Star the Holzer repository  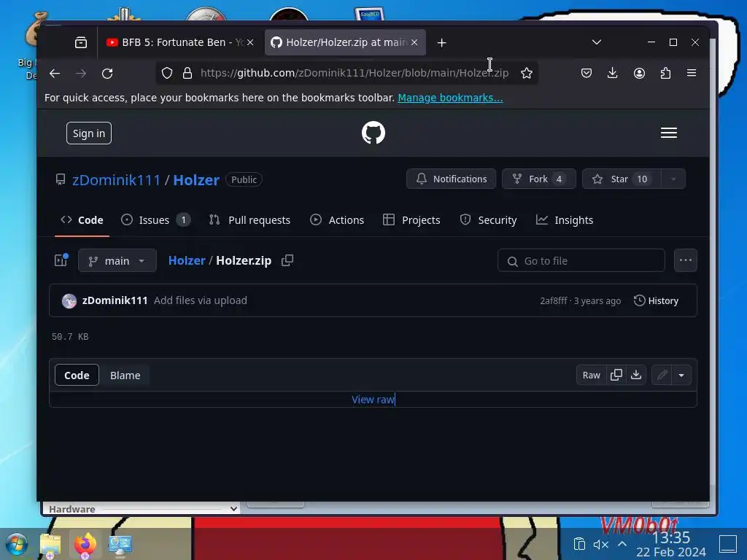click(x=622, y=179)
